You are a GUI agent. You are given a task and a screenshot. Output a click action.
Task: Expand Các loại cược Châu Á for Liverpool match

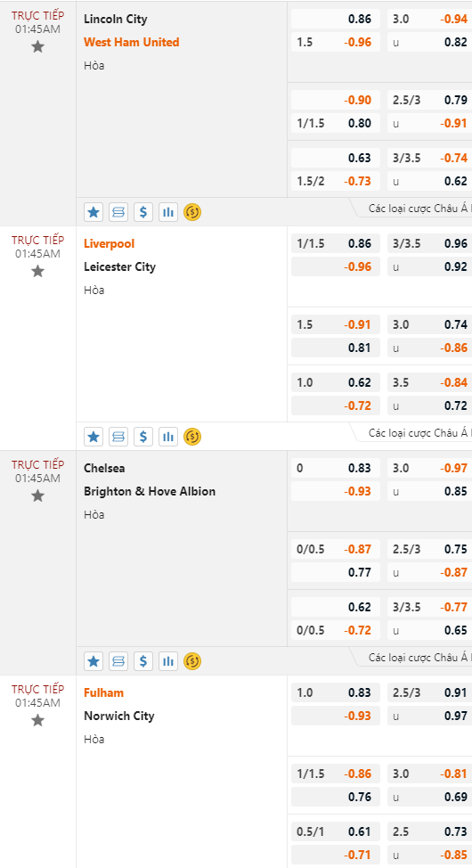click(x=419, y=433)
